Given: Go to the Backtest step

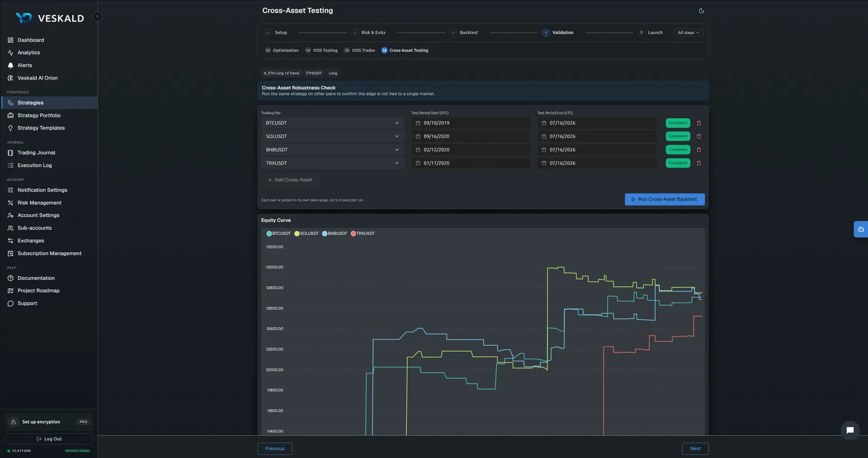Looking at the screenshot, I should click(x=464, y=33).
